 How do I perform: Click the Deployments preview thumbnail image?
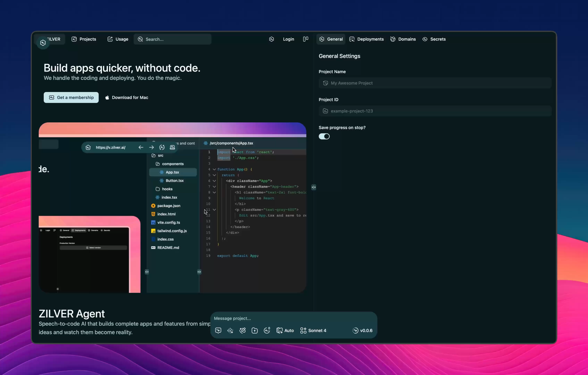pos(89,254)
